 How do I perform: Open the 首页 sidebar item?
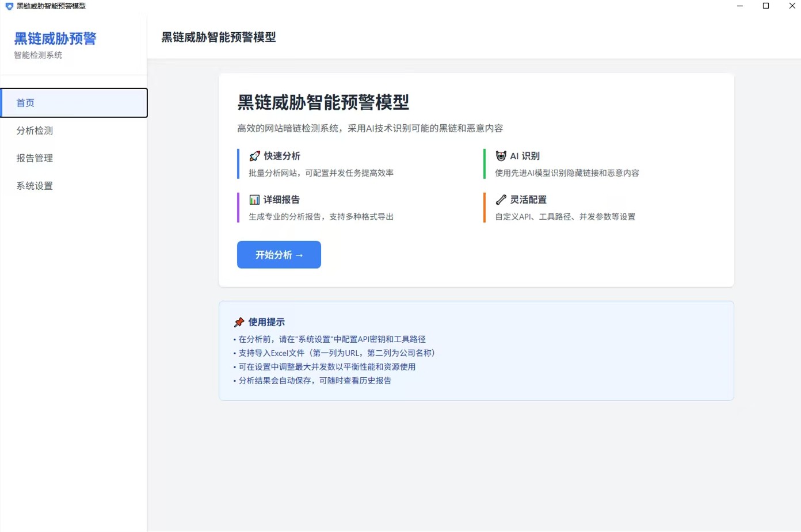click(74, 103)
